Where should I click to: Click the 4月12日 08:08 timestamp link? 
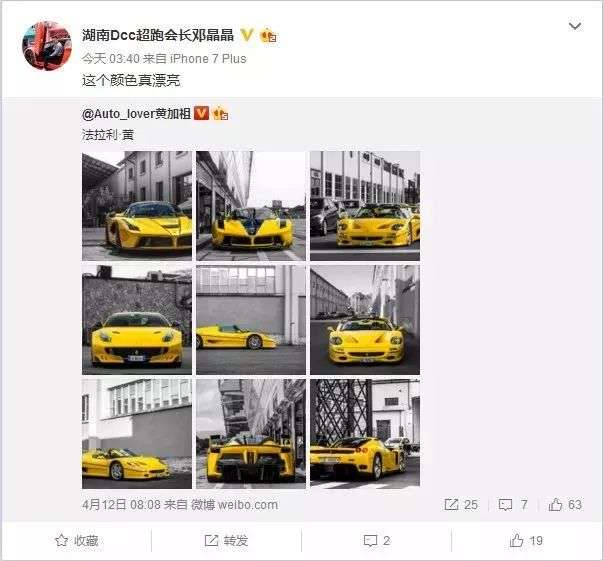(121, 504)
